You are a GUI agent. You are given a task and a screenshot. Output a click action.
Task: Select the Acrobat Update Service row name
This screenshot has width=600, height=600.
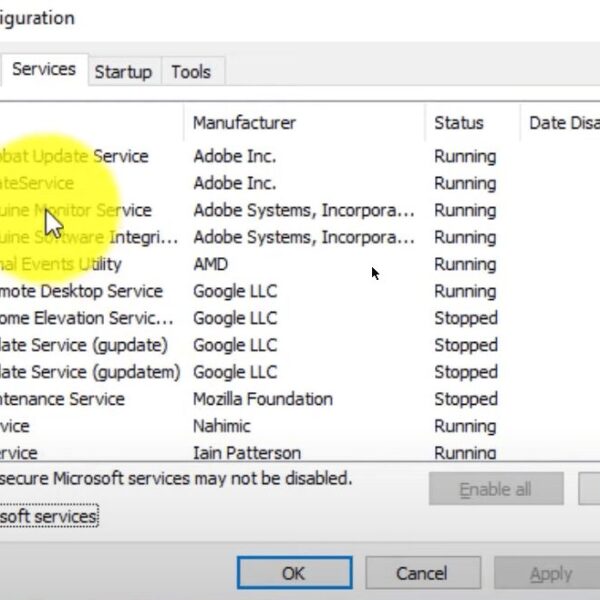pos(74,156)
